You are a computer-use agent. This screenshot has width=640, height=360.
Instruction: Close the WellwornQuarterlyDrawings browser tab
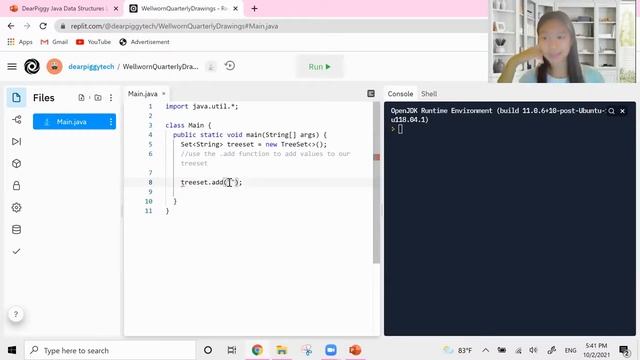[x=236, y=8]
